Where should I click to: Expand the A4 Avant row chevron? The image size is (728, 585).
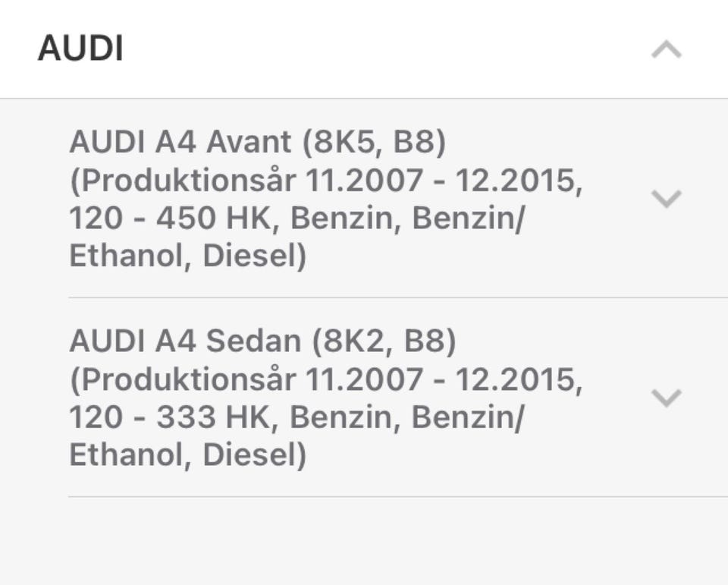click(667, 199)
